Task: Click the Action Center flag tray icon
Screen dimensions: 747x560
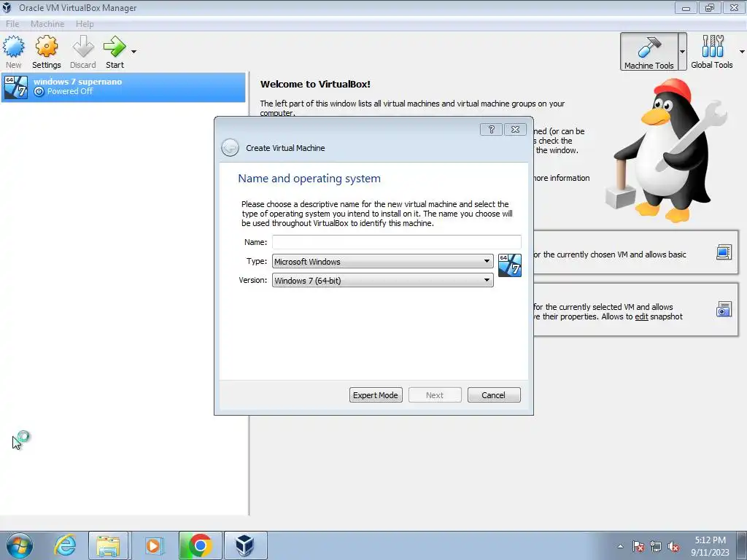Action: [638, 546]
